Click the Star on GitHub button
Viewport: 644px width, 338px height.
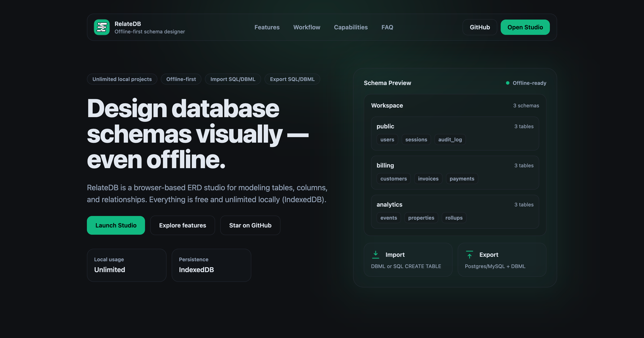[250, 225]
